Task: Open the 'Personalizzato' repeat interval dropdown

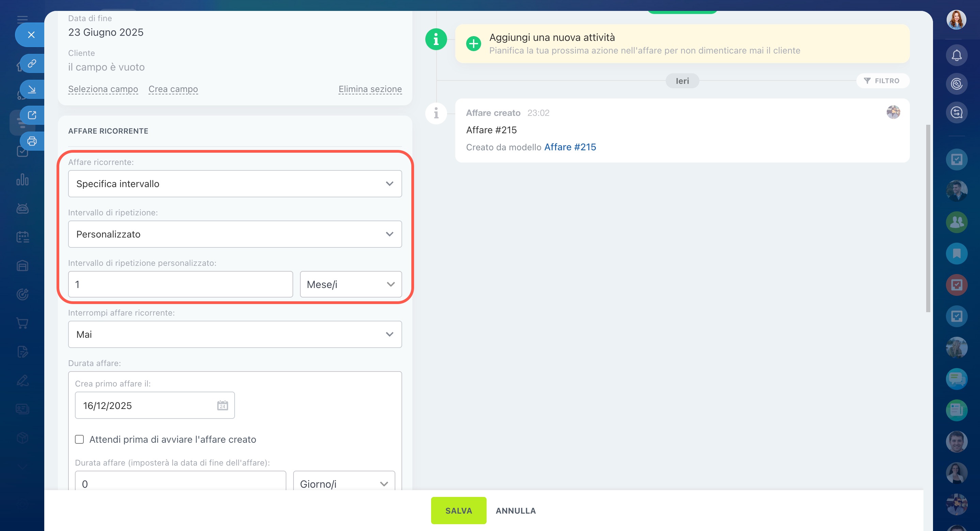Action: pos(235,234)
